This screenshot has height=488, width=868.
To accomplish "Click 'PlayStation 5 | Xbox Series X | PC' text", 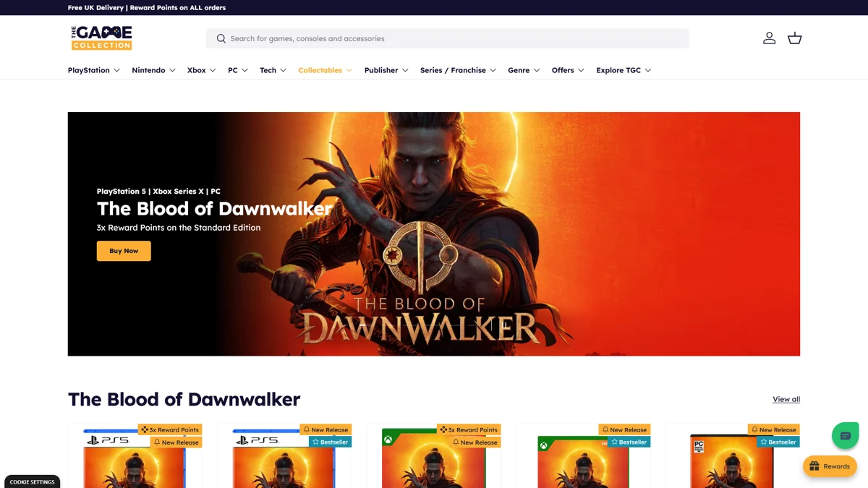I will click(x=158, y=192).
